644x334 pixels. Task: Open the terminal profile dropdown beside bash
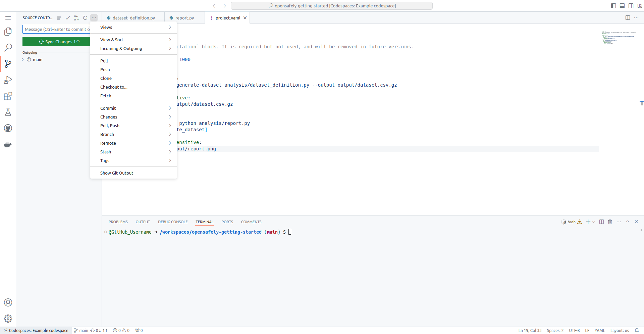click(594, 222)
